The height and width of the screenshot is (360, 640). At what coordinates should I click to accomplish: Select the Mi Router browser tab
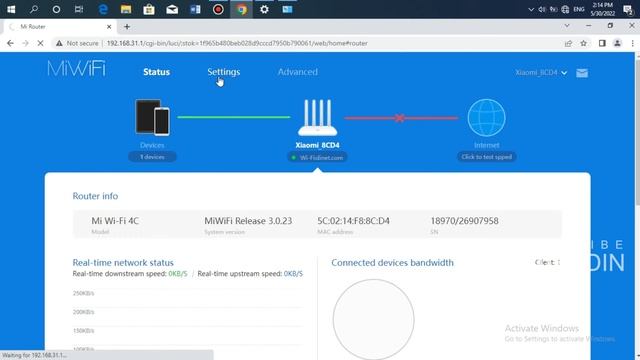pos(60,27)
